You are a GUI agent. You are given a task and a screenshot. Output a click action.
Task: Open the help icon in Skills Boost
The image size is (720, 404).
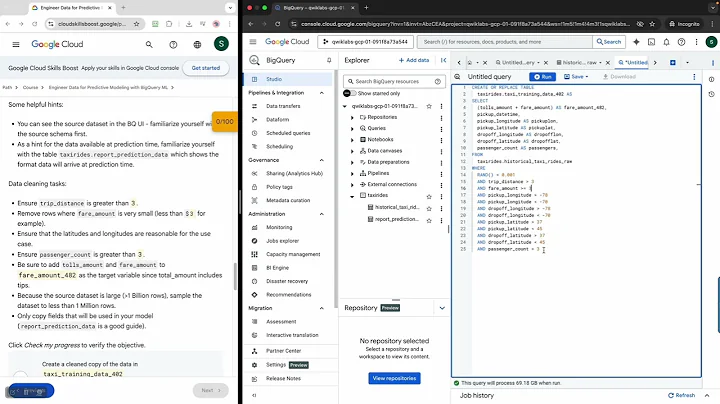[x=173, y=45]
